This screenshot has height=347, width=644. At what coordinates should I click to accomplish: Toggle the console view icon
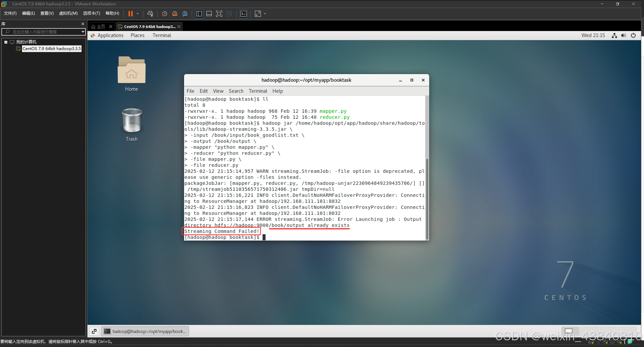244,14
